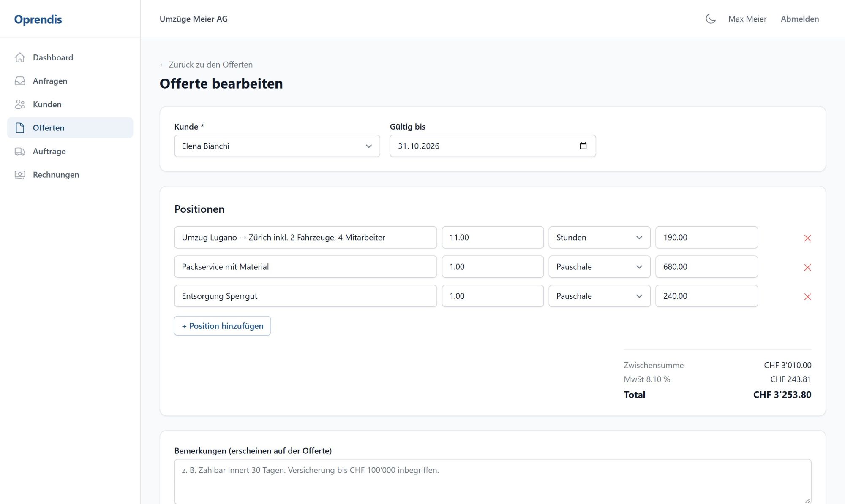The image size is (845, 504).
Task: Click the Packservice quantity field
Action: tap(493, 267)
